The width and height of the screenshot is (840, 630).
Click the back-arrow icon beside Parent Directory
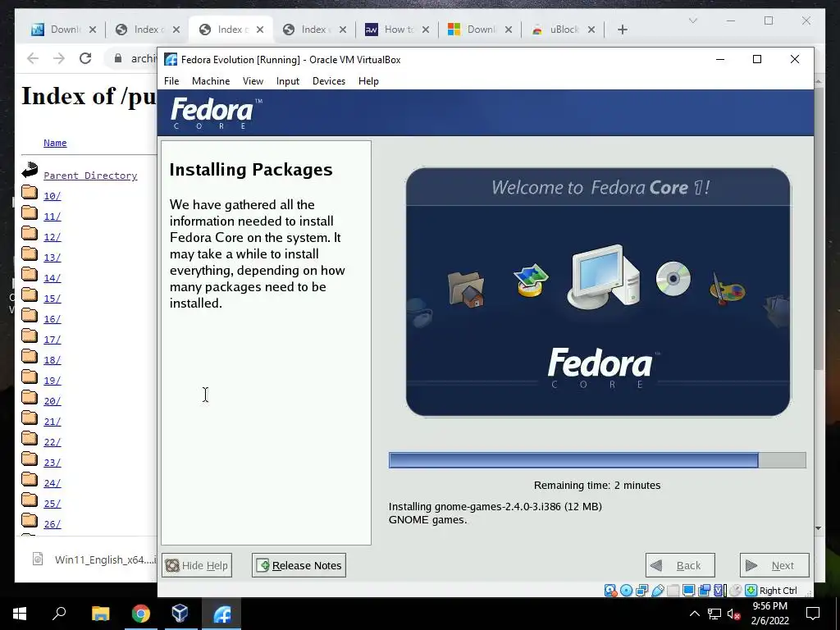coord(30,171)
